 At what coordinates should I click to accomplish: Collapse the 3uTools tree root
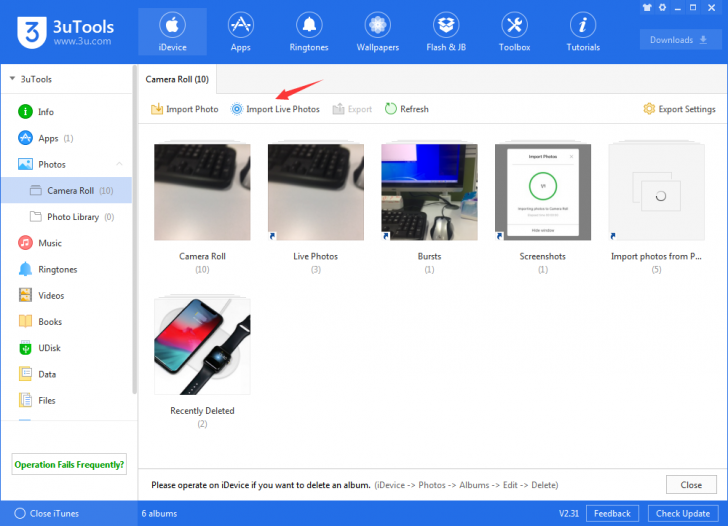(x=13, y=79)
